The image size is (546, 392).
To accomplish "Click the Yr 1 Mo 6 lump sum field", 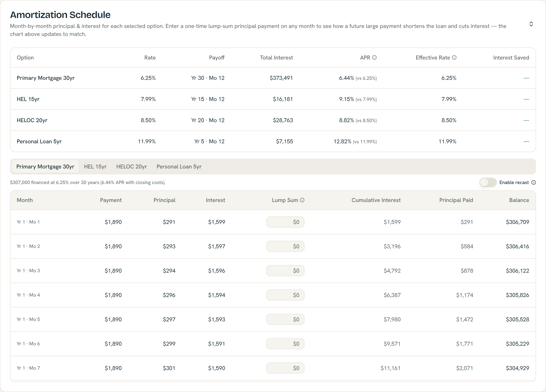I will click(x=285, y=344).
